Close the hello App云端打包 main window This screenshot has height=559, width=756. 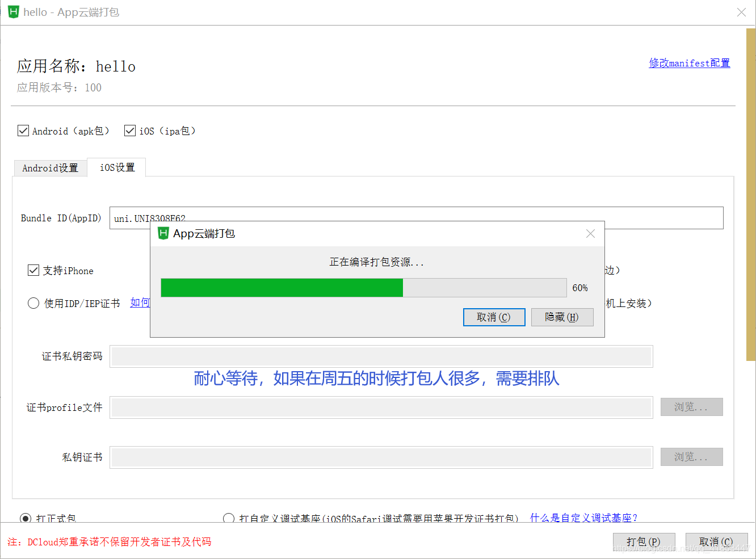click(741, 12)
